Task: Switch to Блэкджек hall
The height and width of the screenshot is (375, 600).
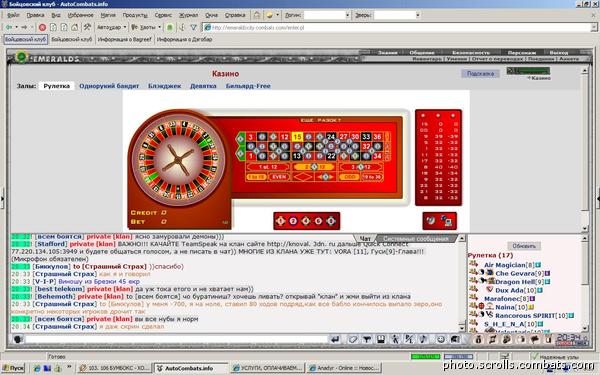Action: point(165,86)
